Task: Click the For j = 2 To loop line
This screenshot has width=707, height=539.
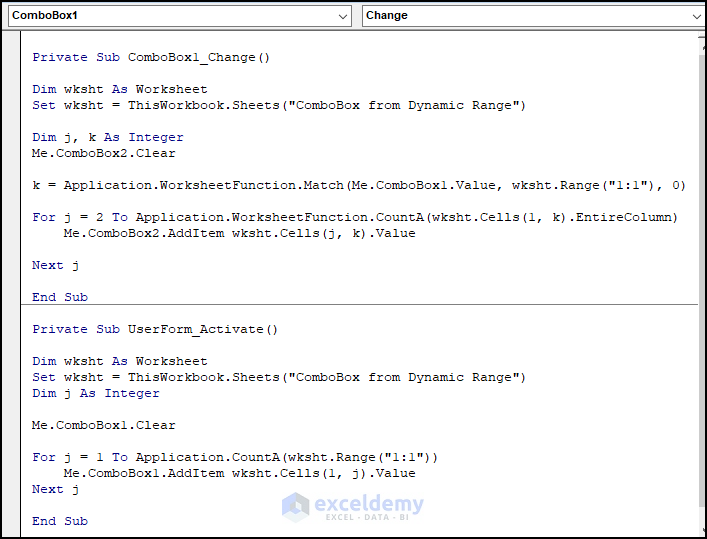Action: tap(355, 217)
